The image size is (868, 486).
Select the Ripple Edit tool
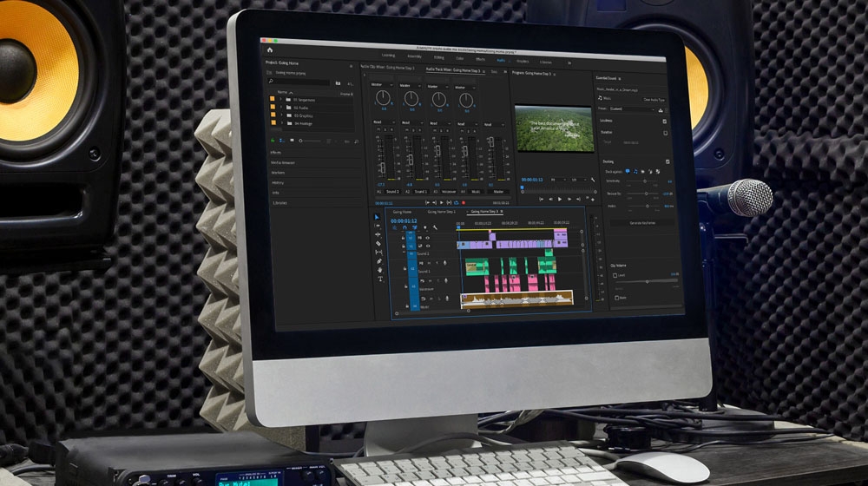click(378, 234)
